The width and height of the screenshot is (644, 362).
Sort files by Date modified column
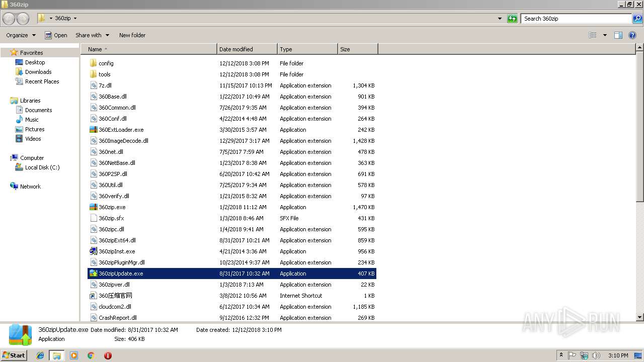click(x=247, y=49)
